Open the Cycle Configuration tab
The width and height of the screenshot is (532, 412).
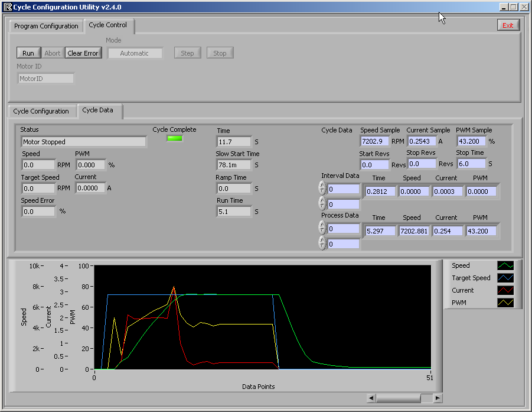[x=41, y=111]
